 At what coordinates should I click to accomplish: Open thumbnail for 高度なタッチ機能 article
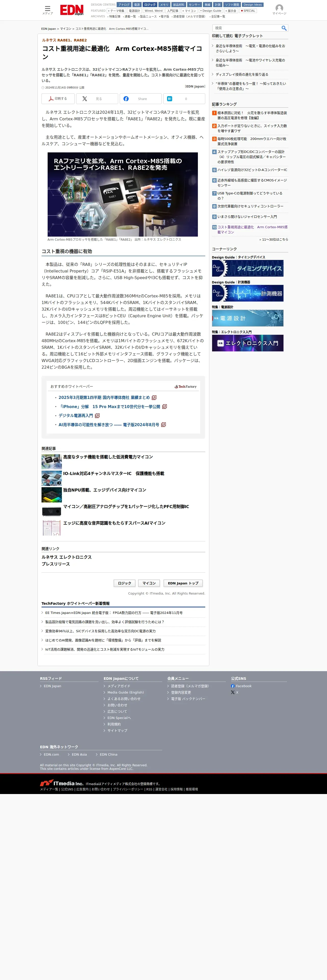click(x=51, y=462)
